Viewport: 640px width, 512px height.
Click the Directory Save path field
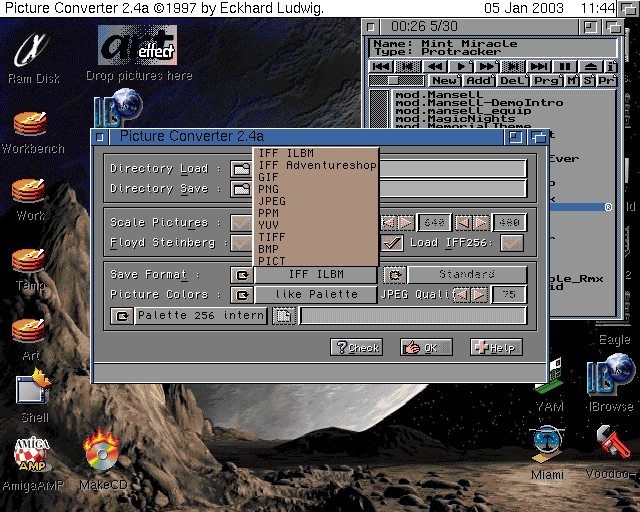point(452,189)
